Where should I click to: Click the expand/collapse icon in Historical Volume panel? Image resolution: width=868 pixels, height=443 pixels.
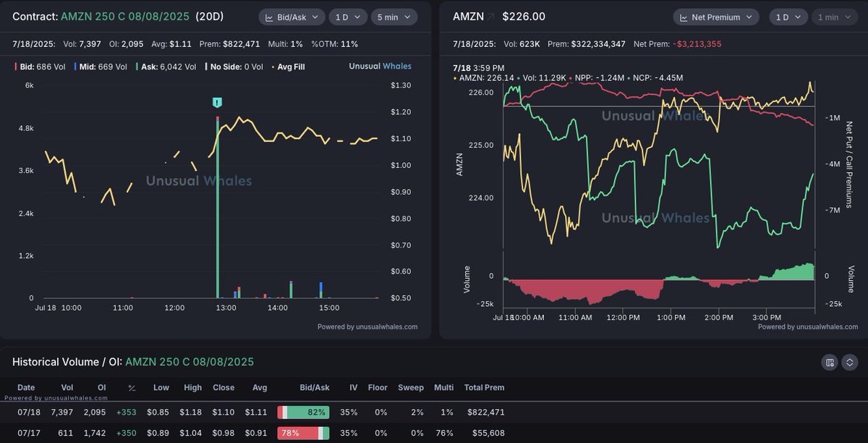850,361
